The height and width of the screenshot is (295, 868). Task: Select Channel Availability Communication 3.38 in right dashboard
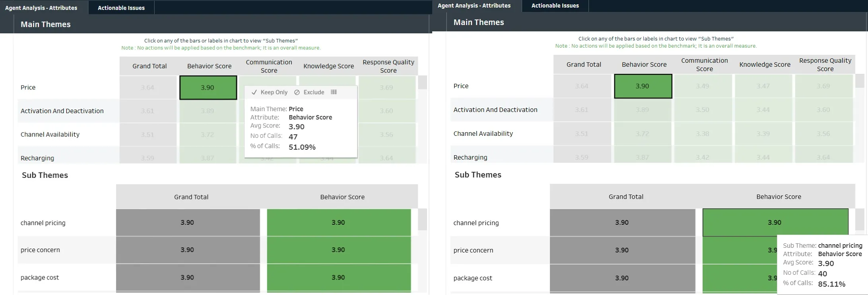(x=703, y=134)
